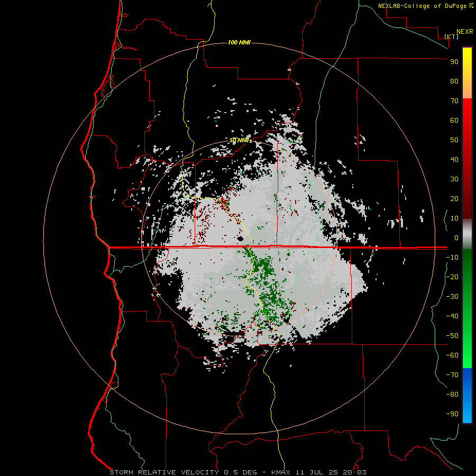The width and height of the screenshot is (476, 476).
Task: Click the 50 NMI range ring label
Action: 239,140
